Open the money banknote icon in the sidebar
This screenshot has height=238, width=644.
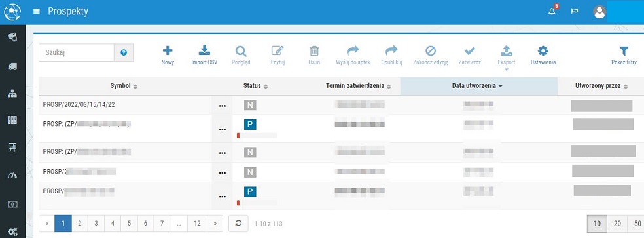pos(12,205)
